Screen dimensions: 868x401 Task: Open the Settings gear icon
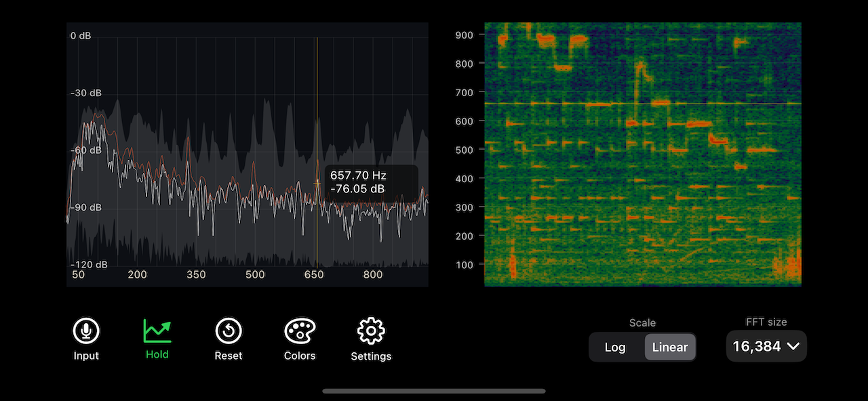[371, 331]
